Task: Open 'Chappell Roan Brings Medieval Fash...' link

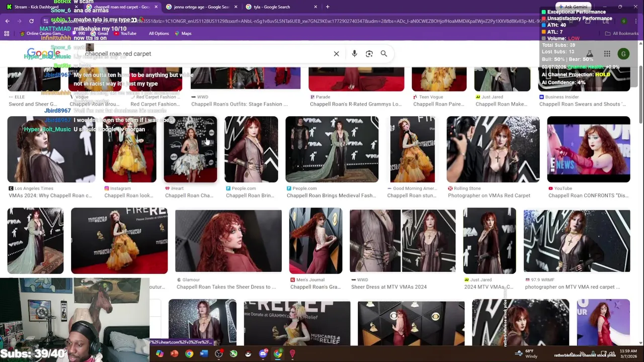Action: click(x=331, y=196)
